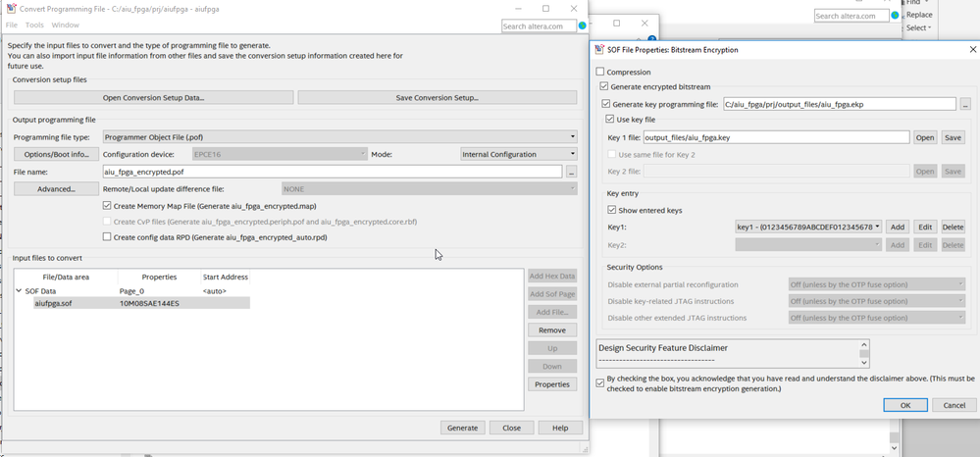
Task: Click the Start Address column header
Action: click(225, 277)
